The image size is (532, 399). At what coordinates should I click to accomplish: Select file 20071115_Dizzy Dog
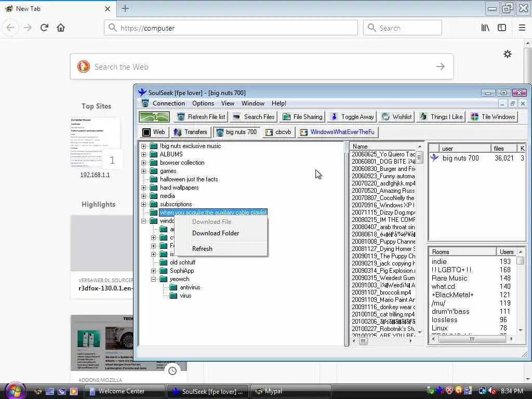(x=383, y=212)
